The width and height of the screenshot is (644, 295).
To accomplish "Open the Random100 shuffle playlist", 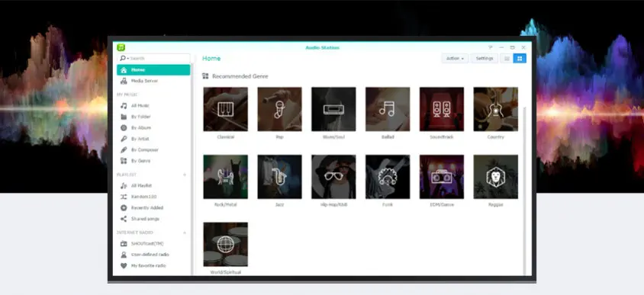I will (153, 197).
